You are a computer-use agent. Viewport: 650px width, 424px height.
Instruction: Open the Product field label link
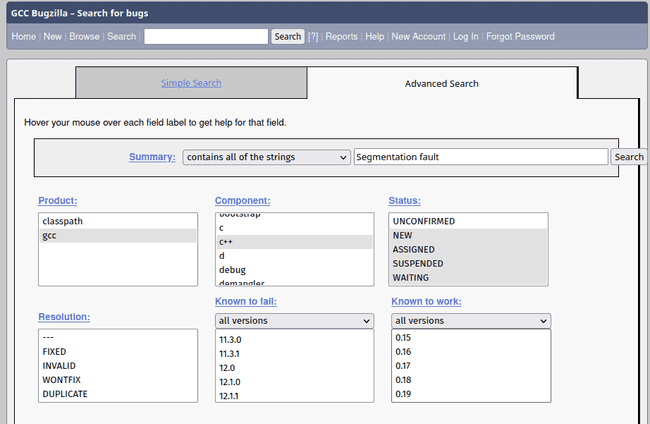coord(58,201)
